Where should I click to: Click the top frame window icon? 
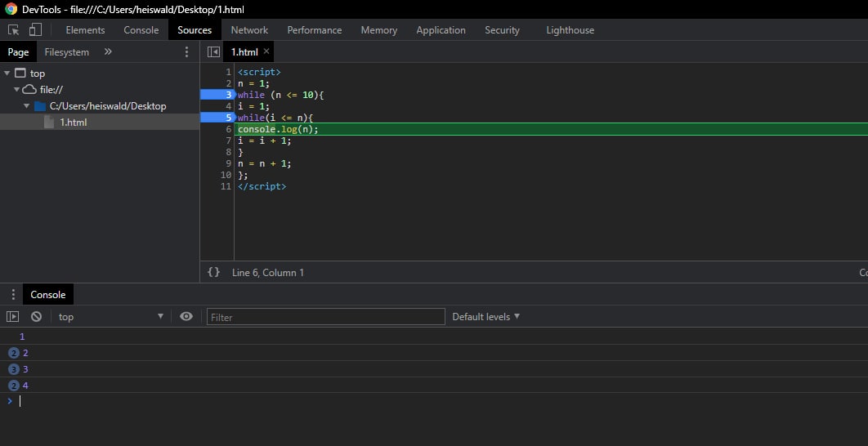coord(20,73)
